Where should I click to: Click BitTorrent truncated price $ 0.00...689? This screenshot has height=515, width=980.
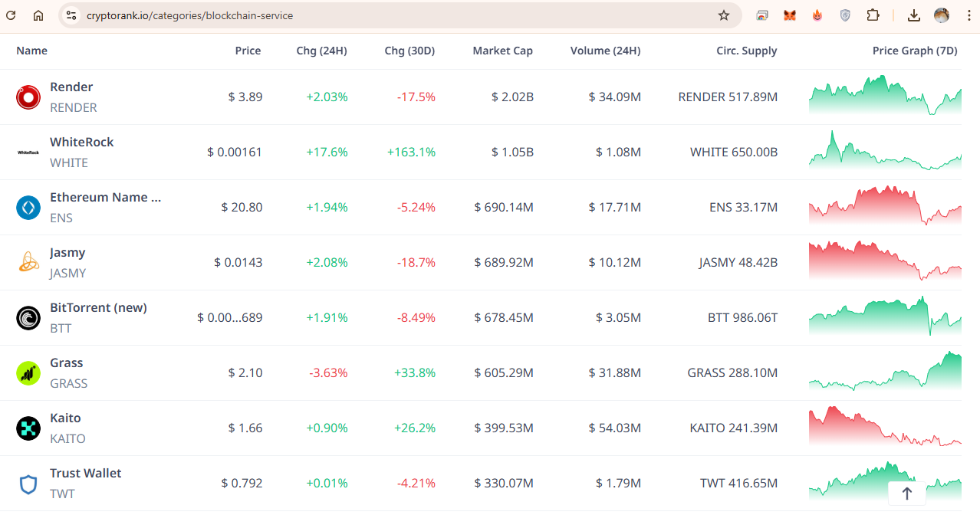pos(230,318)
